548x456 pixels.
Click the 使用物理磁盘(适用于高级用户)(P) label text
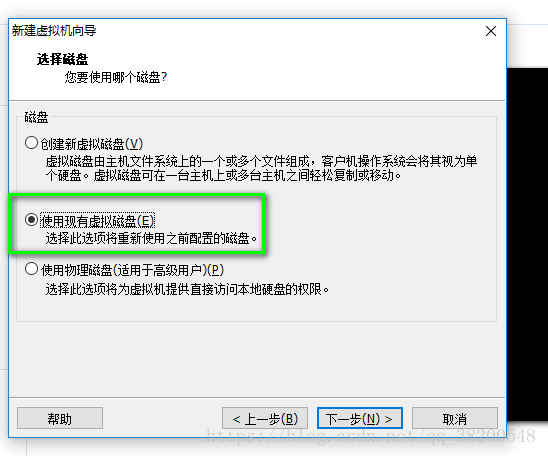(132, 270)
